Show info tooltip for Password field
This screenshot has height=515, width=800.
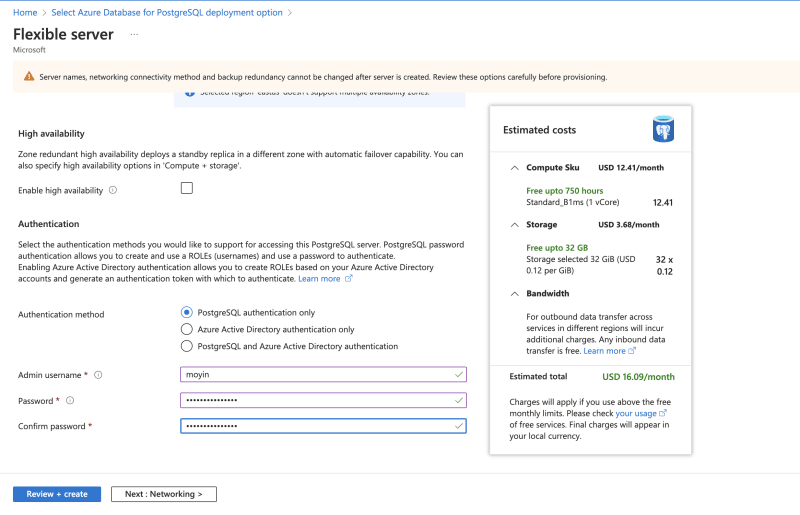[70, 401]
